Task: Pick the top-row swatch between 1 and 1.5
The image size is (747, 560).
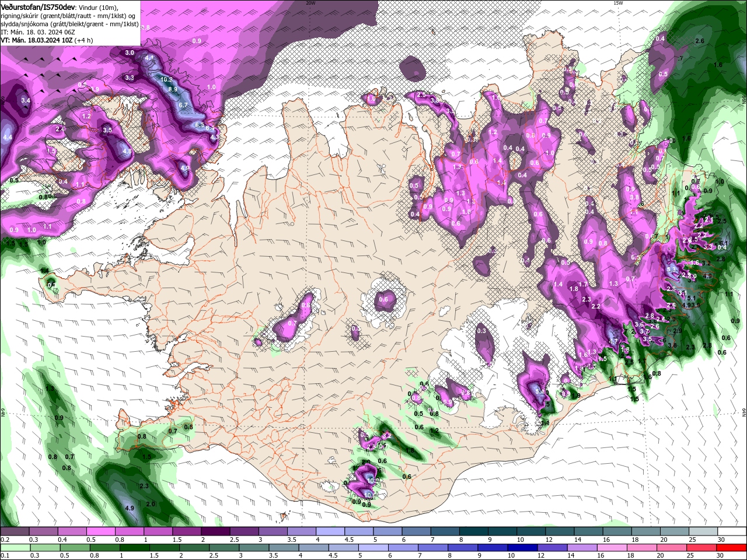Action: (x=158, y=531)
